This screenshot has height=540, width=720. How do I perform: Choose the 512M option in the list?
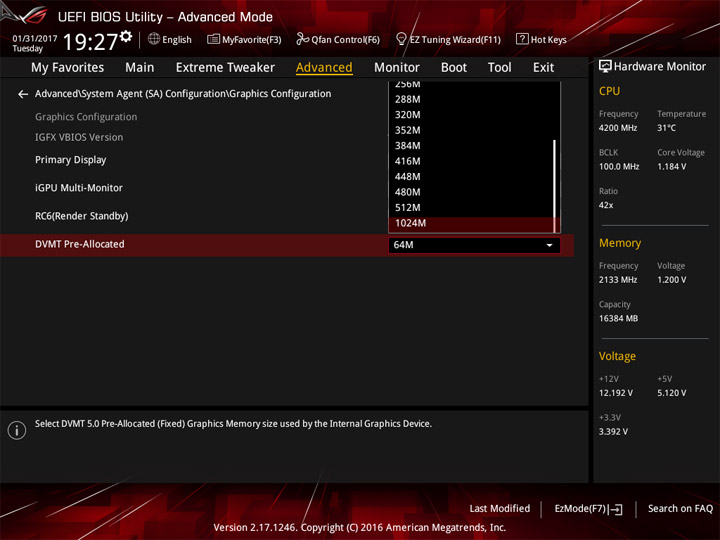[x=471, y=208]
